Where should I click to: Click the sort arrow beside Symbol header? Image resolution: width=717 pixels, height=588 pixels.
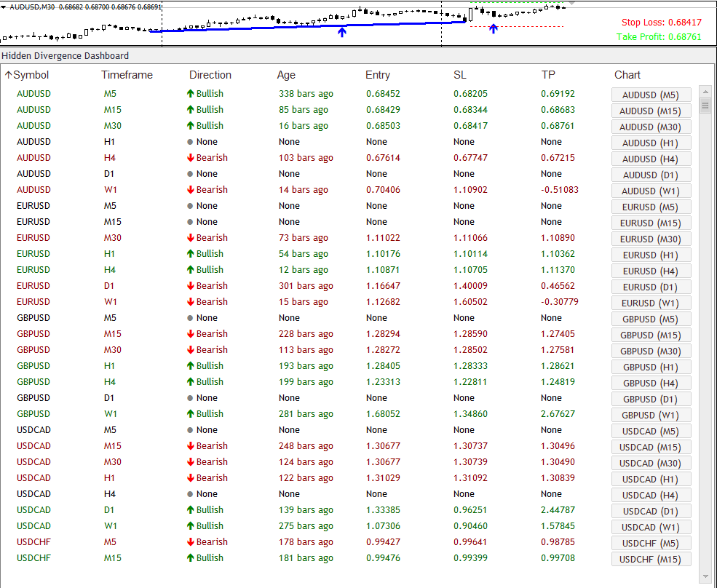click(x=8, y=75)
